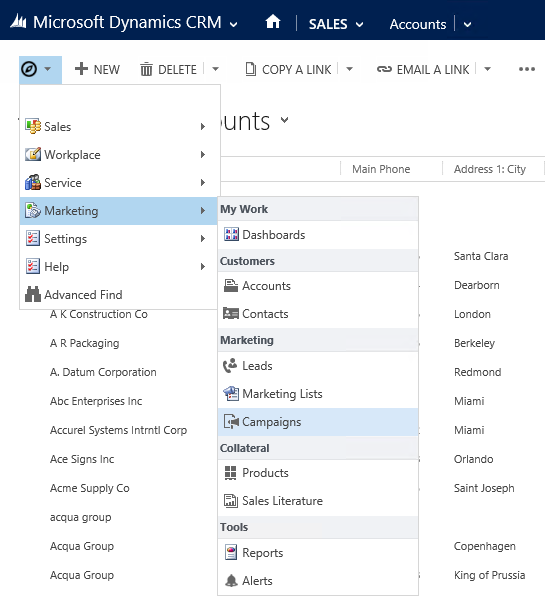Open Settings from the navigation menu
This screenshot has height=599, width=545.
pos(119,238)
